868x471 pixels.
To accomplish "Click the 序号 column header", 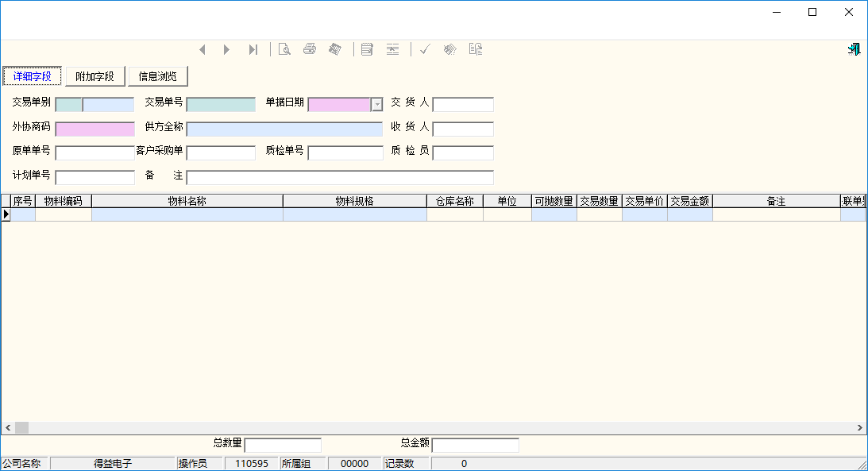I will (x=23, y=201).
